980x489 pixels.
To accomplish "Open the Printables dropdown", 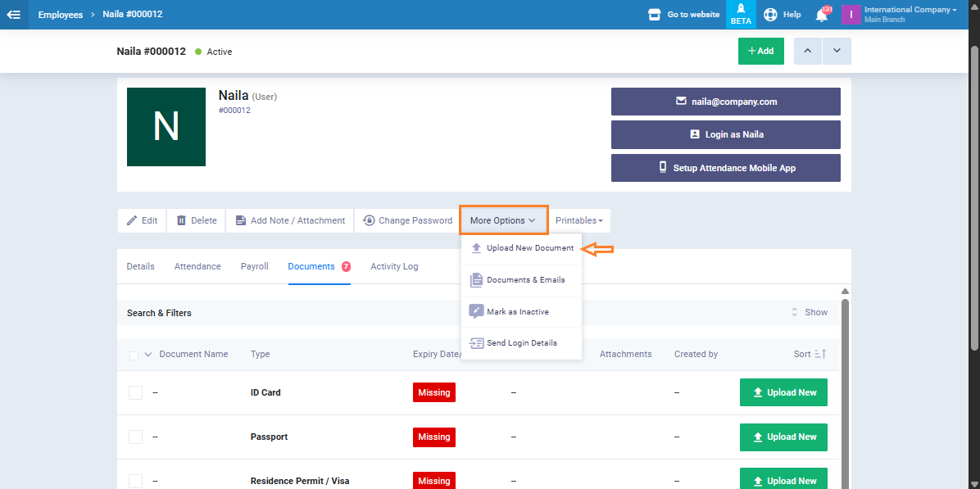I will click(578, 220).
